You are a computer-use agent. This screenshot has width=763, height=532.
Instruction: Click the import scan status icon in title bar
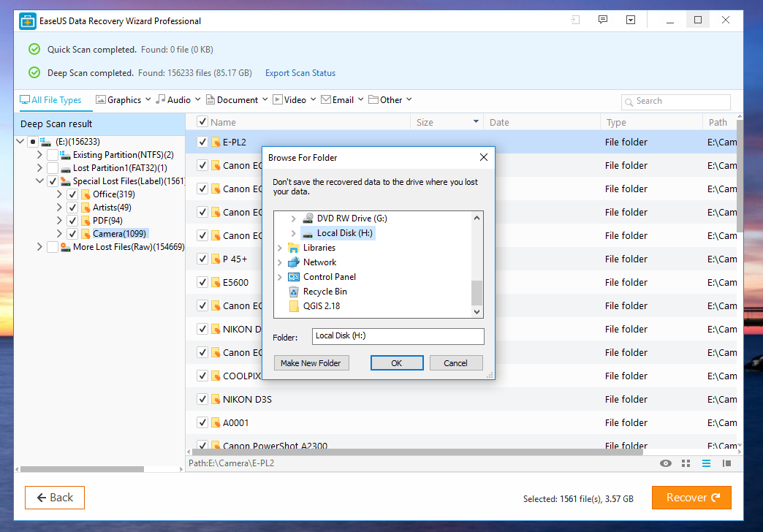click(575, 20)
